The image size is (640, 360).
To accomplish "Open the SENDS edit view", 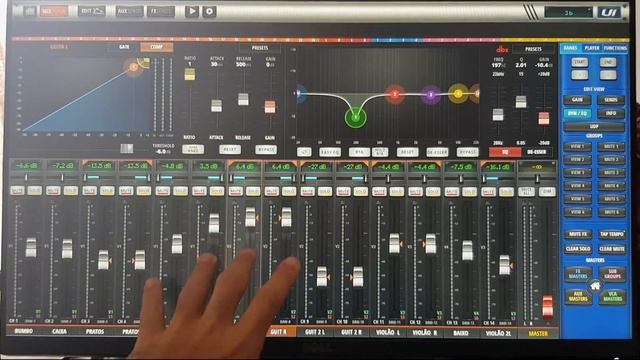I will (611, 100).
